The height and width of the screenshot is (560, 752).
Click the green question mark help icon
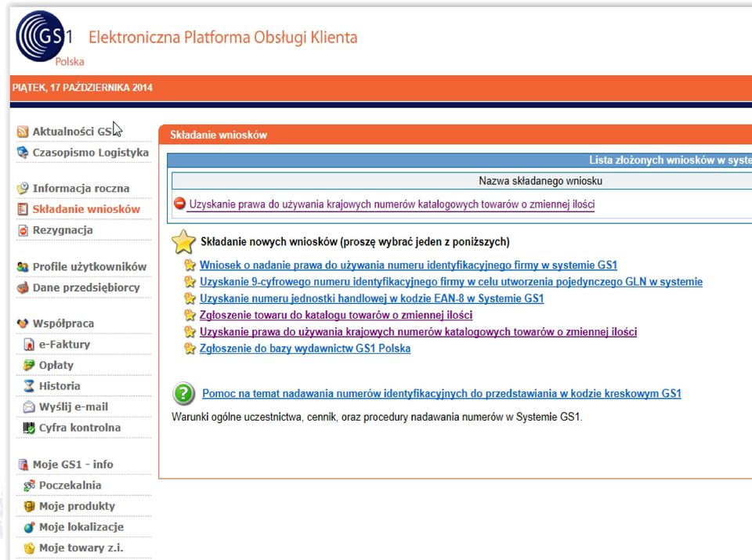(x=183, y=394)
